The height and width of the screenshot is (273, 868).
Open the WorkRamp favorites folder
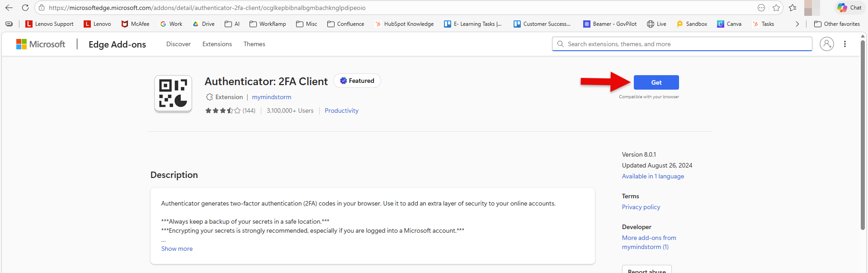click(x=268, y=24)
